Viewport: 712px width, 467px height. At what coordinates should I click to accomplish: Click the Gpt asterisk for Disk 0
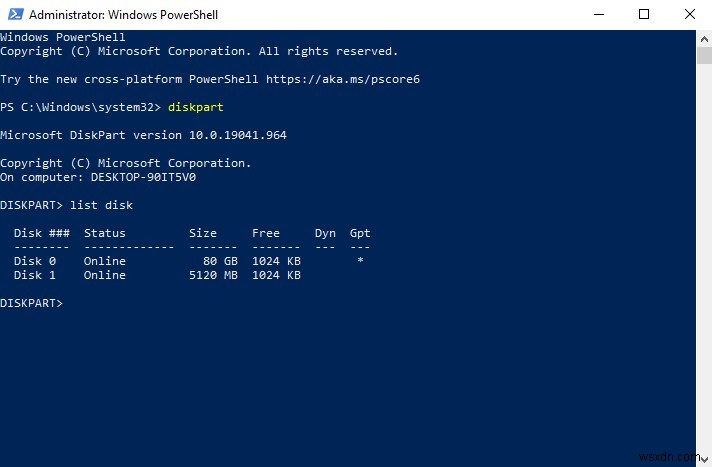[359, 261]
